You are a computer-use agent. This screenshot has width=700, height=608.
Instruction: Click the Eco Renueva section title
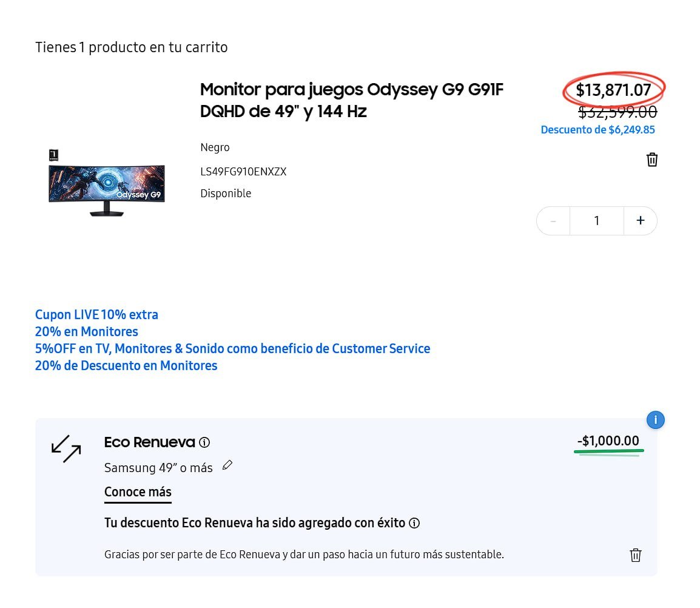[150, 442]
